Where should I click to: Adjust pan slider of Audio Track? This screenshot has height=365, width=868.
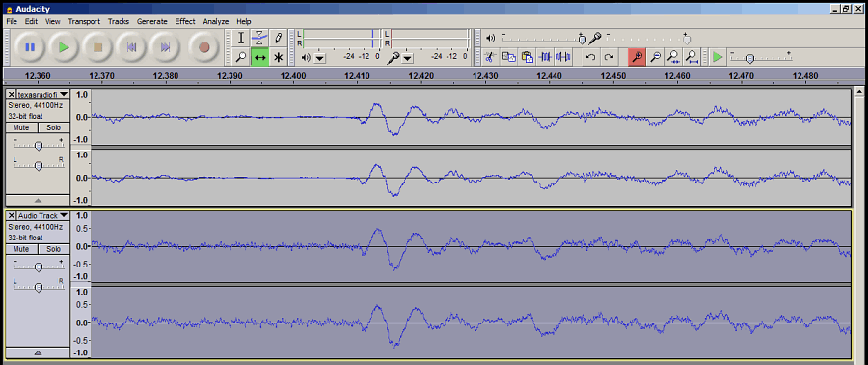[x=39, y=287]
